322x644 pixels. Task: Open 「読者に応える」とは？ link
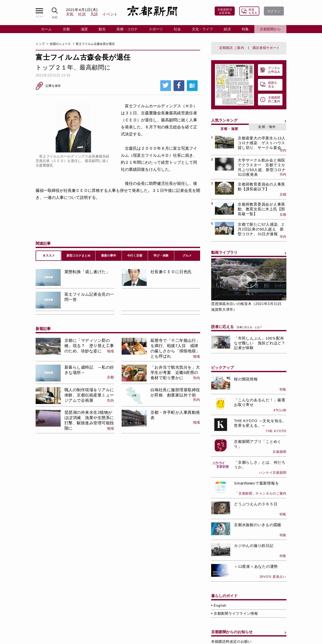(x=249, y=327)
